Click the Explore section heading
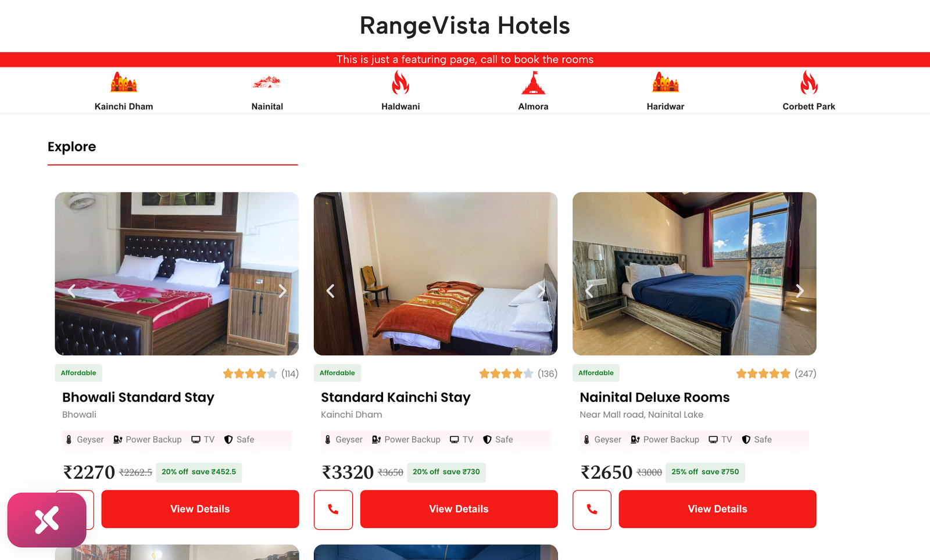 71,147
